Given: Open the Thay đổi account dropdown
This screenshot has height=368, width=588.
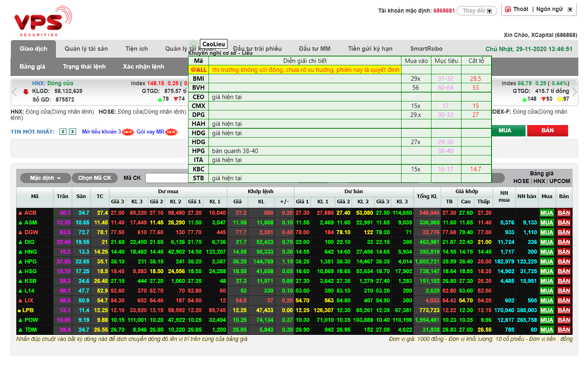Looking at the screenshot, I should click(477, 11).
